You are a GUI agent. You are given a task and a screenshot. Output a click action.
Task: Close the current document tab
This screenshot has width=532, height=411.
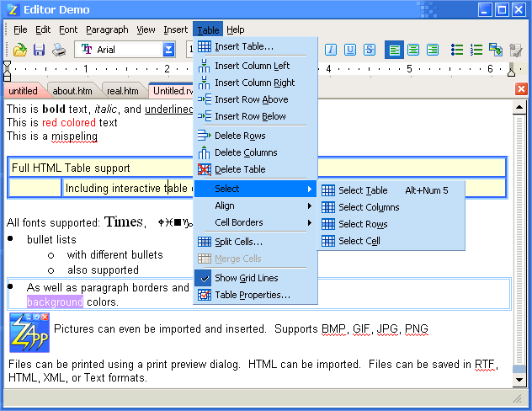(521, 89)
